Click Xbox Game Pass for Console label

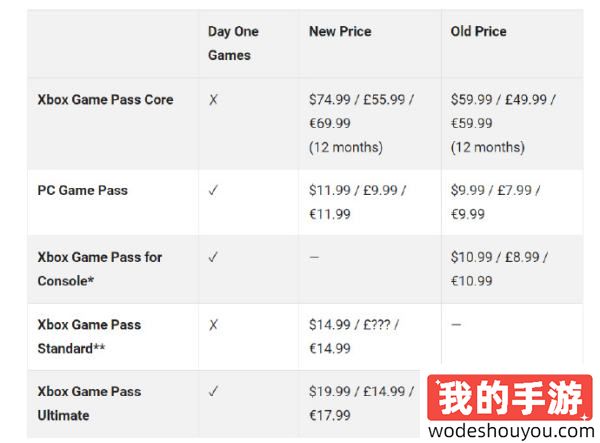click(99, 269)
